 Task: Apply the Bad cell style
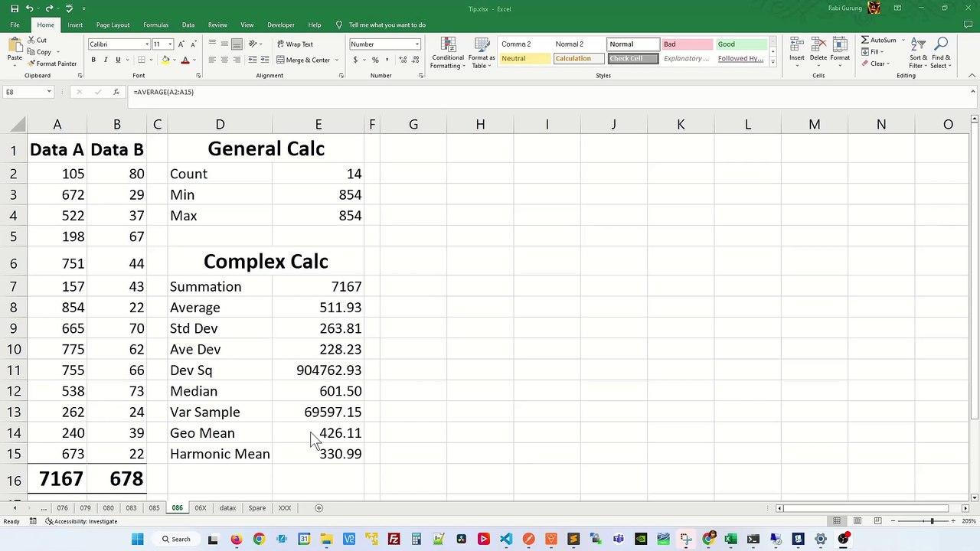[687, 44]
